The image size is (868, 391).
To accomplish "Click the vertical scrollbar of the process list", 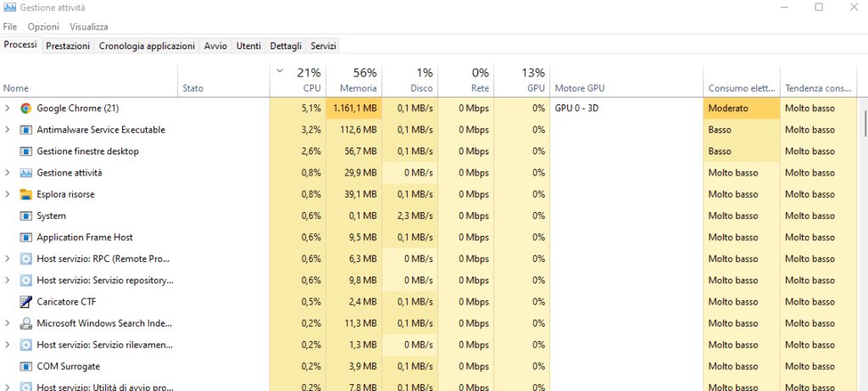I will (864, 123).
